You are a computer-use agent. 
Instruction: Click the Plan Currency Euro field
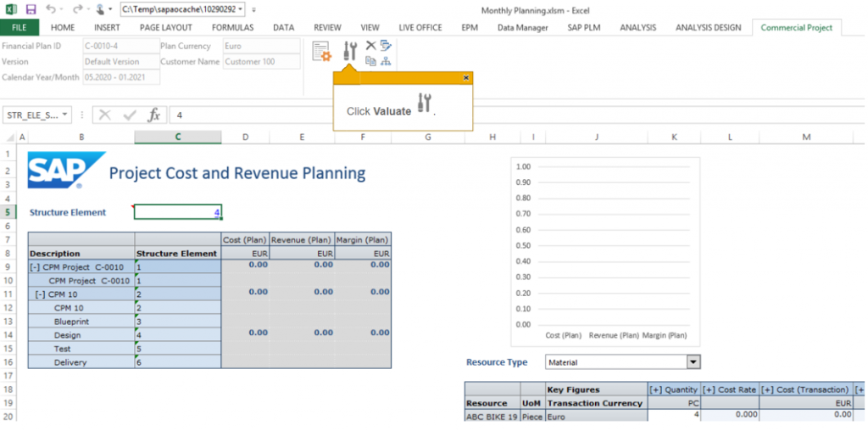tap(261, 46)
